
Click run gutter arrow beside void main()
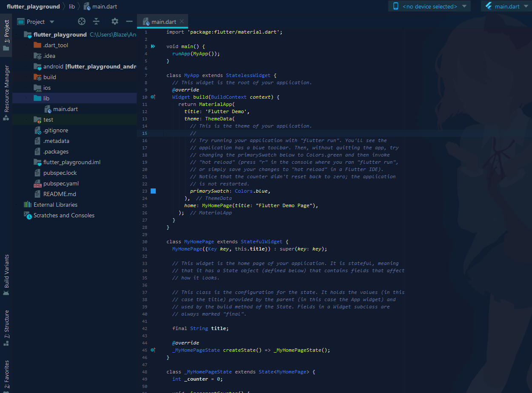click(153, 46)
